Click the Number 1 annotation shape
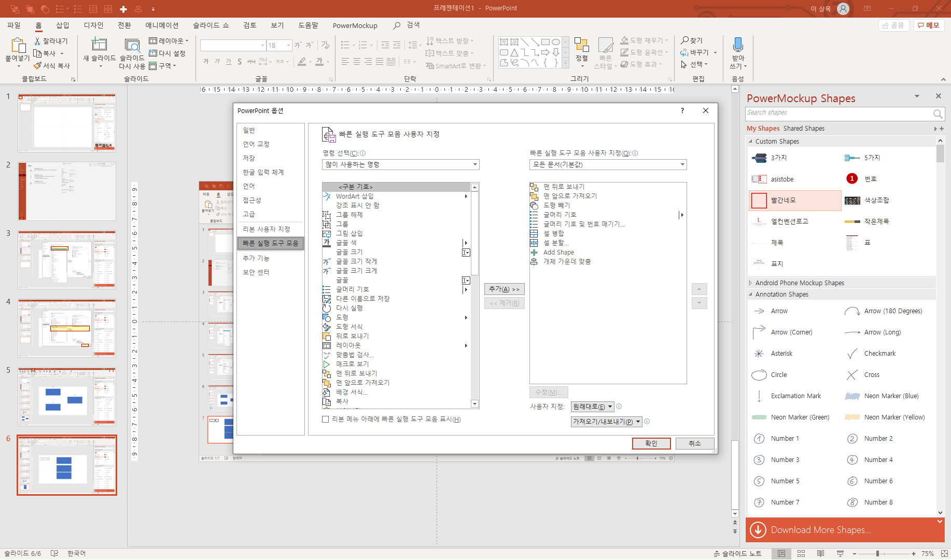 (759, 439)
